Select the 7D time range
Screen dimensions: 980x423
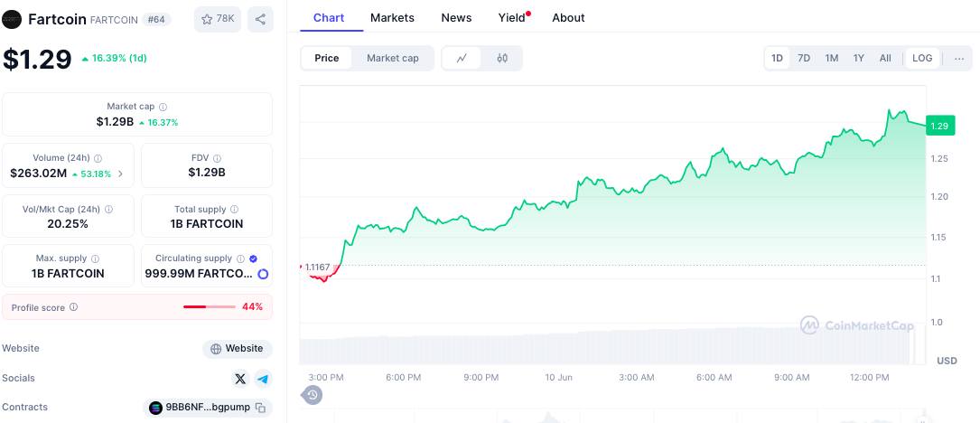click(804, 58)
